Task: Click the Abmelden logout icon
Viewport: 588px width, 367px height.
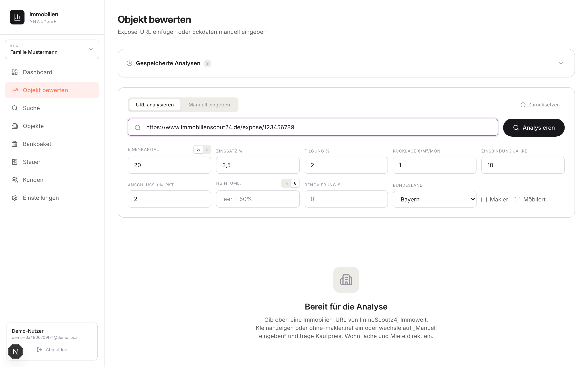Action: tap(39, 349)
